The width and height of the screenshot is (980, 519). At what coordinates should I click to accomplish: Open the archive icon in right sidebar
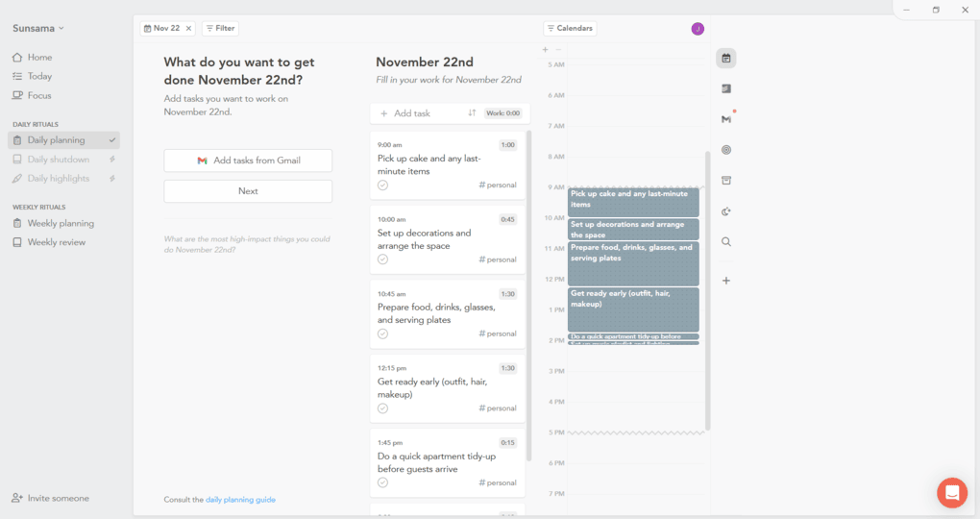[x=726, y=181]
